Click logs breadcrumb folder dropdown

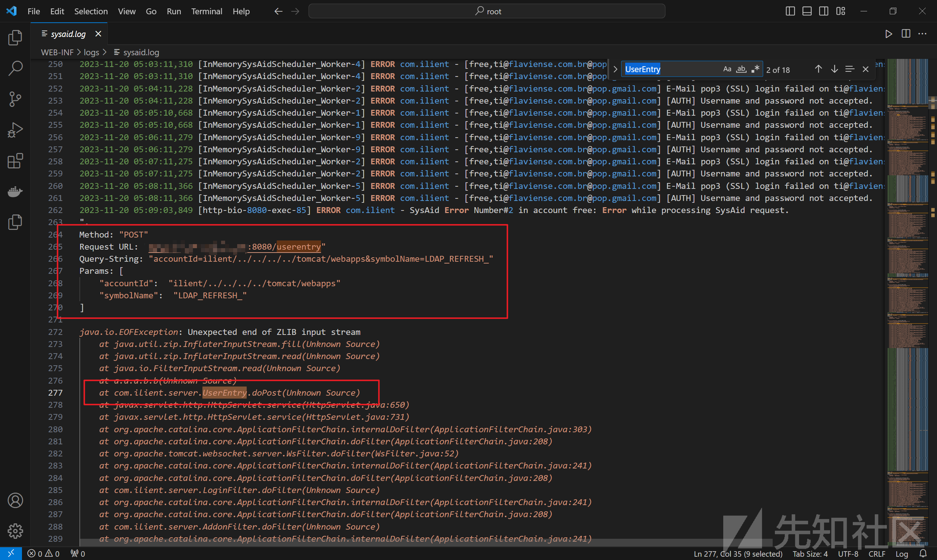coord(92,52)
